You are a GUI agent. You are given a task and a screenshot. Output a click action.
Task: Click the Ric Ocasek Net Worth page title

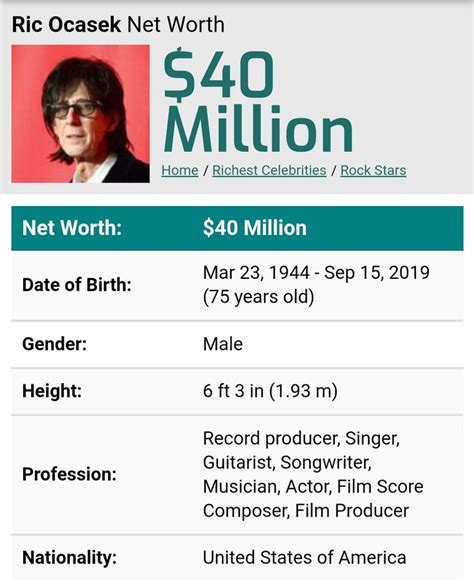[118, 25]
